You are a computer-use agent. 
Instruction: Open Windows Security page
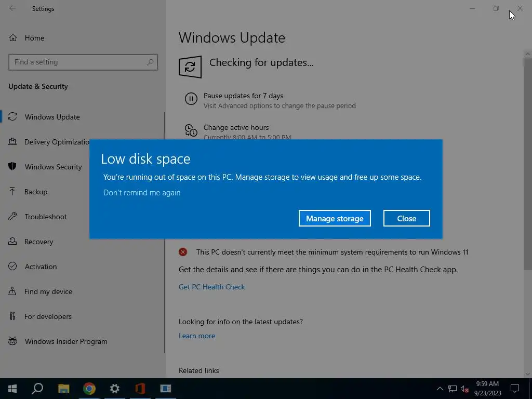54,167
